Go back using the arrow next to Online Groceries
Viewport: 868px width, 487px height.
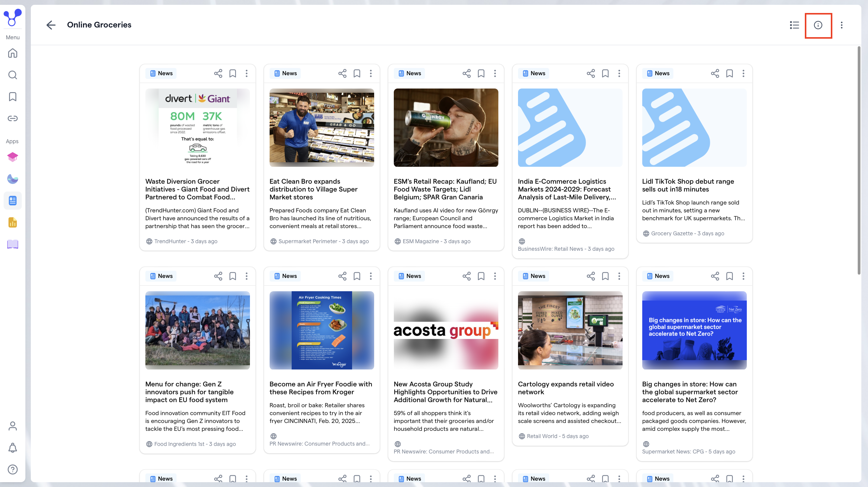pyautogui.click(x=51, y=25)
